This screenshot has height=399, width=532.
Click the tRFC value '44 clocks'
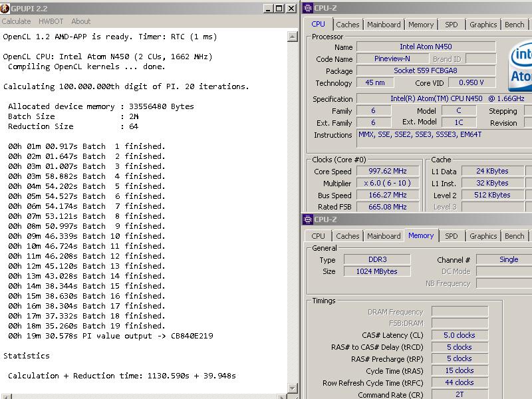(x=460, y=382)
